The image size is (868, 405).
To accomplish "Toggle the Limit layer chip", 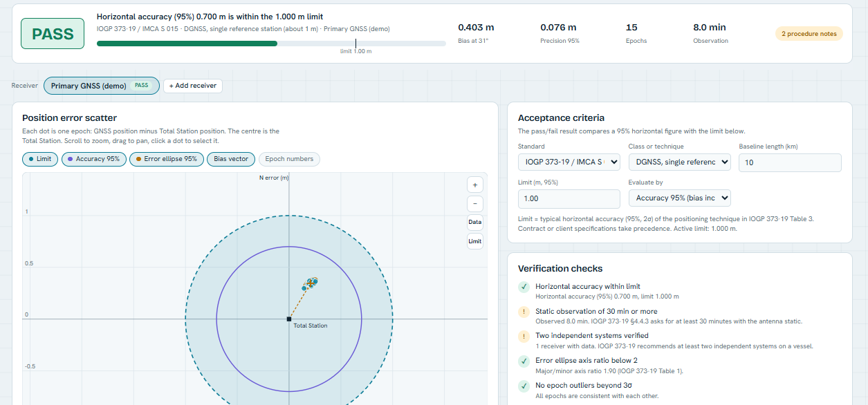I will (x=39, y=159).
